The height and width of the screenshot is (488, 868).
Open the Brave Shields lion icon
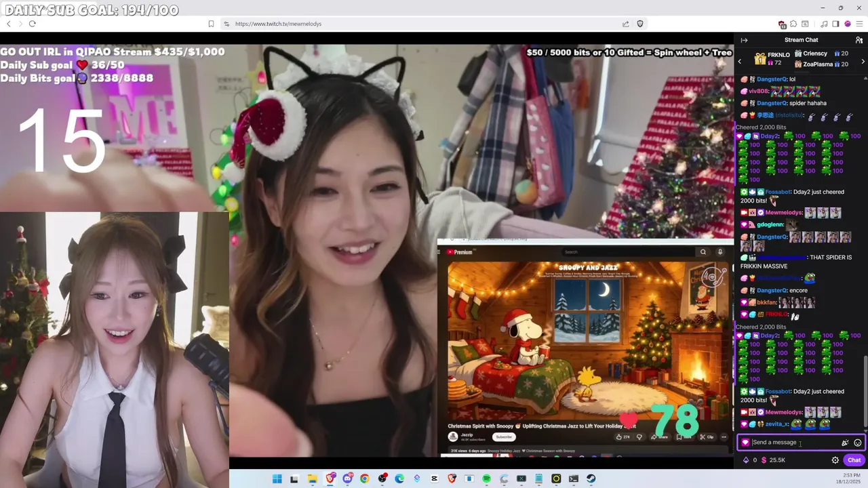coord(639,24)
